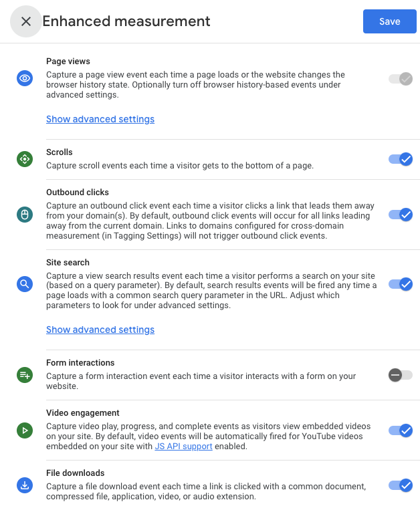Click the Form interactions icon
Image resolution: width=420 pixels, height=506 pixels.
25,375
